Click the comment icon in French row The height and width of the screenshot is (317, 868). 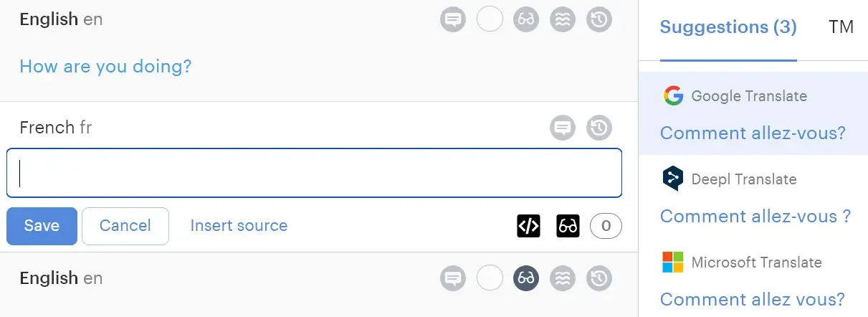pyautogui.click(x=563, y=128)
